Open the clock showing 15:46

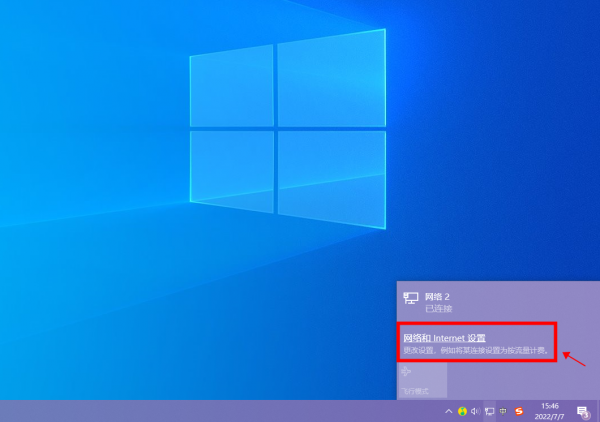point(549,405)
